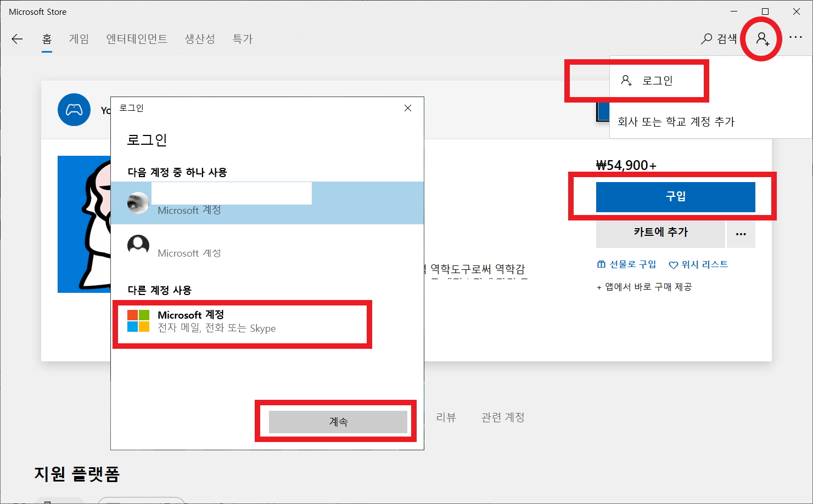Maximize the Microsoft Store window
This screenshot has height=504, width=813.
(765, 12)
